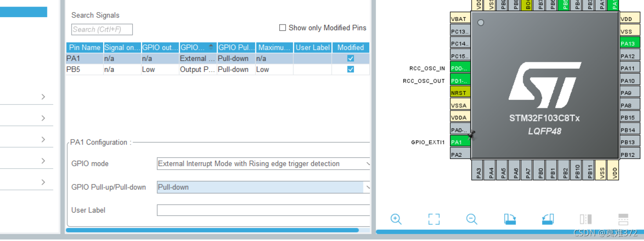Sort by Maximum output speed column header

(x=275, y=47)
